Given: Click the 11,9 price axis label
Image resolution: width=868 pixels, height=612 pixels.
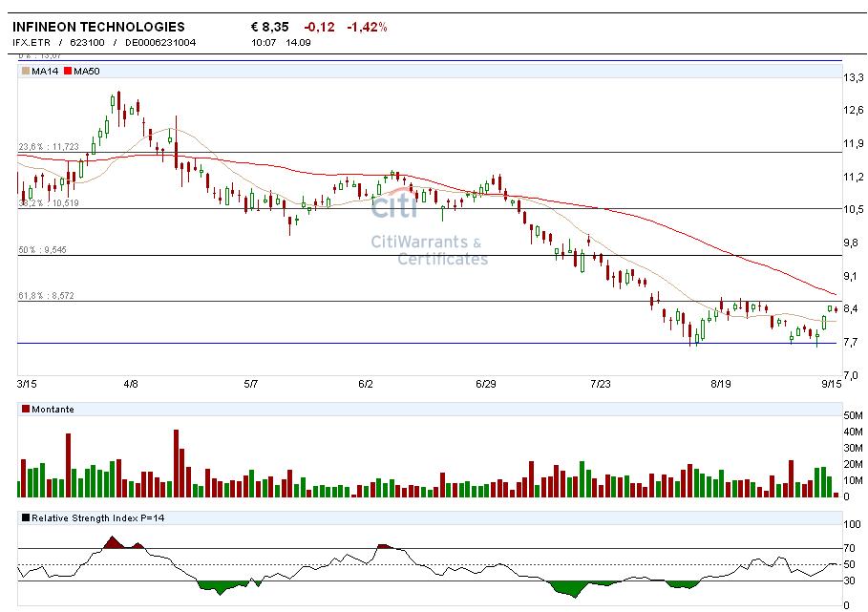Looking at the screenshot, I should 853,144.
